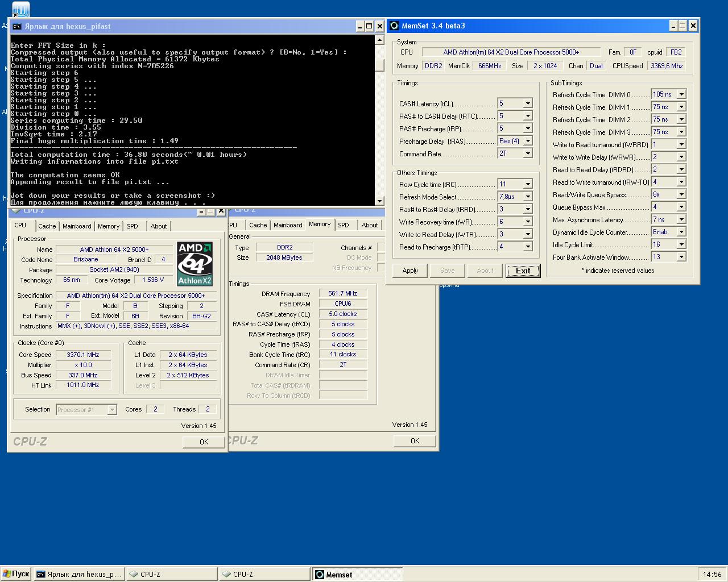
Task: Open the Read/Write Queue Bypass dropdown
Action: point(681,194)
